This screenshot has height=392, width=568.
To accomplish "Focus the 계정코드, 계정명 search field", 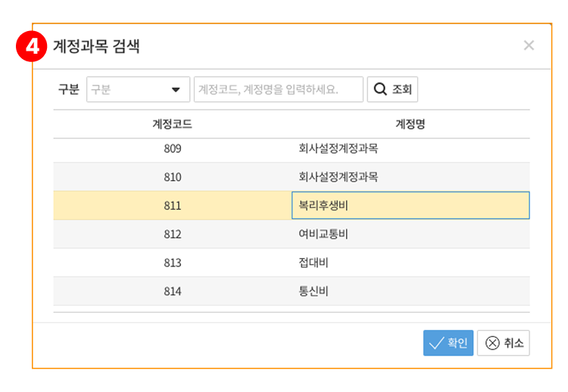I will pyautogui.click(x=278, y=89).
